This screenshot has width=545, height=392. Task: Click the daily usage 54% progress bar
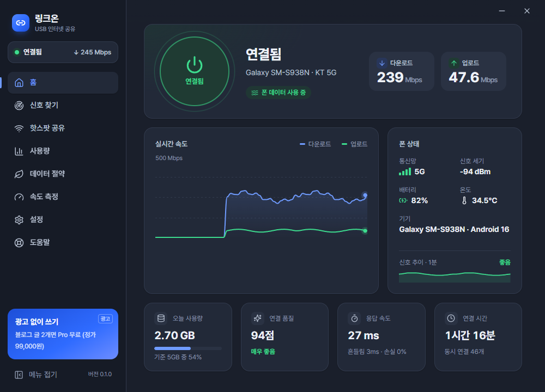coord(188,348)
